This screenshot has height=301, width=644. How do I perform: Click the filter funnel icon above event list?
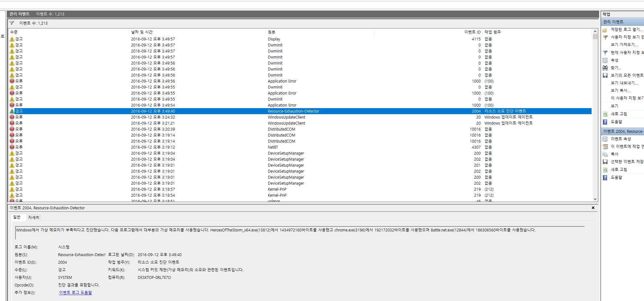(12, 23)
